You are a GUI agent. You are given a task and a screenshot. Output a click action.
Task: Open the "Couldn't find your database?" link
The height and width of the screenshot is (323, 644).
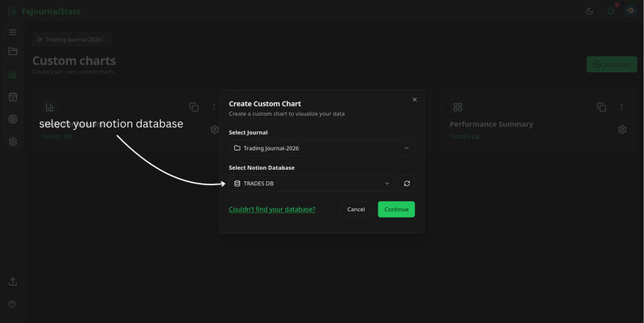(272, 209)
